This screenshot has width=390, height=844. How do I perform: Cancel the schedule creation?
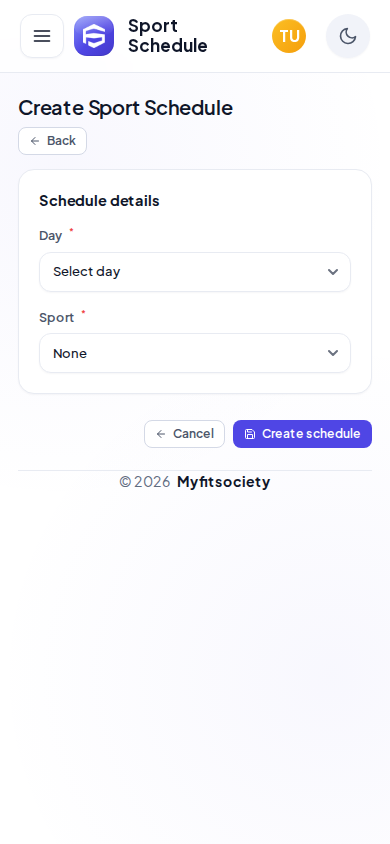(x=185, y=434)
